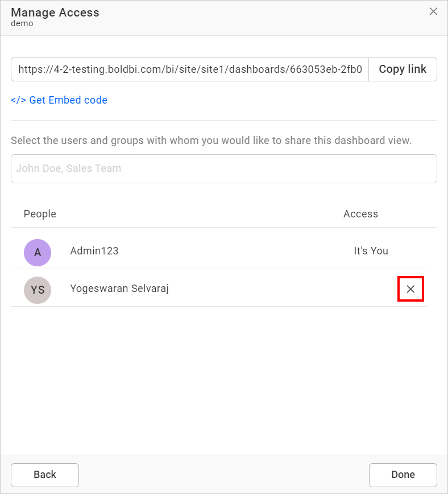Click the It's You access label
Screen dimensions: 448x494
click(x=371, y=251)
